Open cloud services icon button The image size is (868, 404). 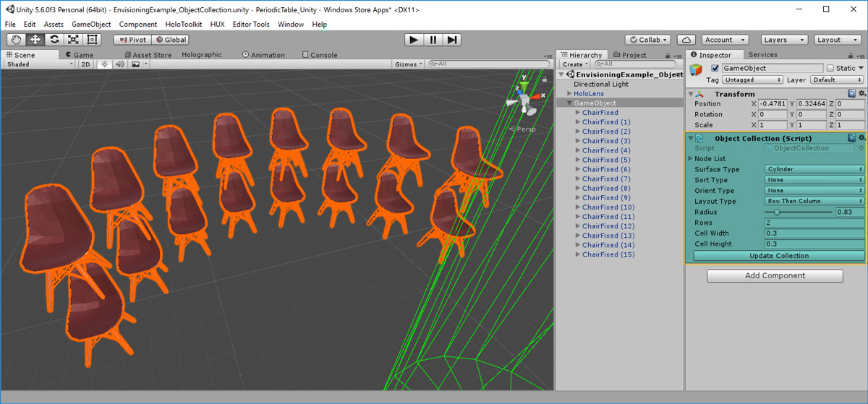pyautogui.click(x=686, y=40)
